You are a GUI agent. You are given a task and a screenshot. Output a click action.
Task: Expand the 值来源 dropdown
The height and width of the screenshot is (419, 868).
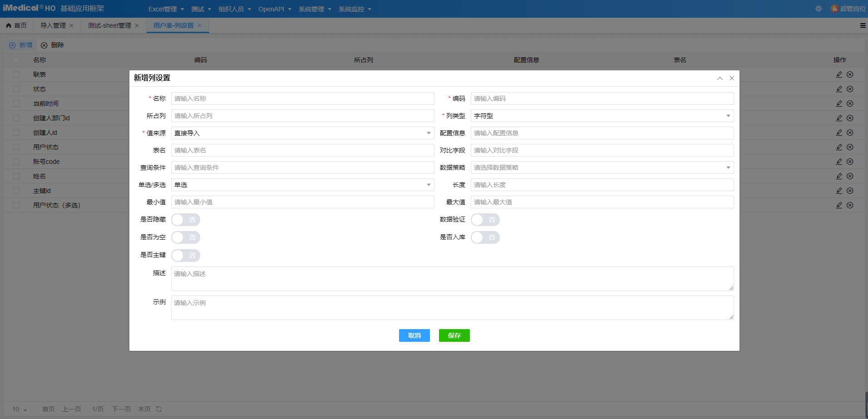click(302, 133)
